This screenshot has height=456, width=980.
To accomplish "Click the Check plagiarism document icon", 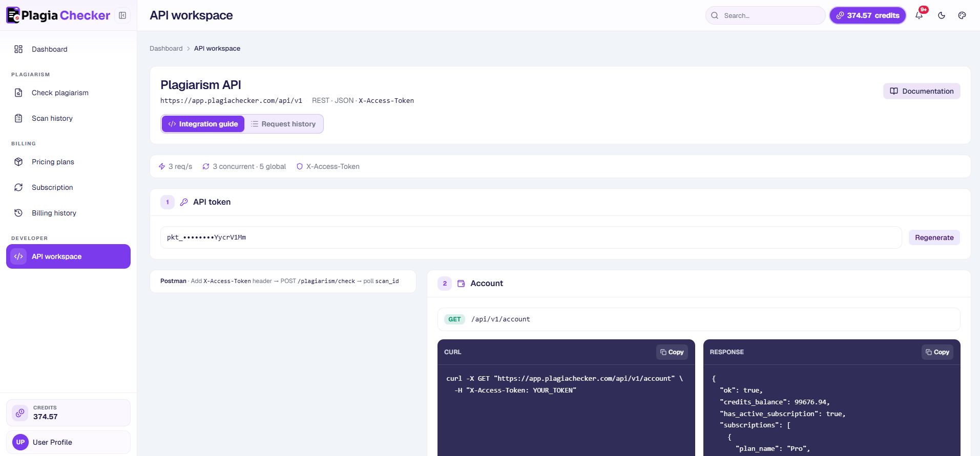I will point(18,93).
